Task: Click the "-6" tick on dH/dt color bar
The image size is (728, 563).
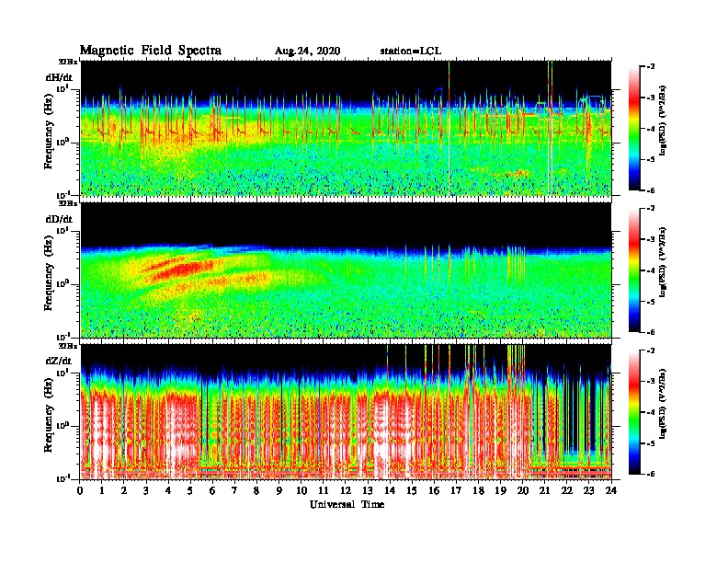Action: coord(650,190)
